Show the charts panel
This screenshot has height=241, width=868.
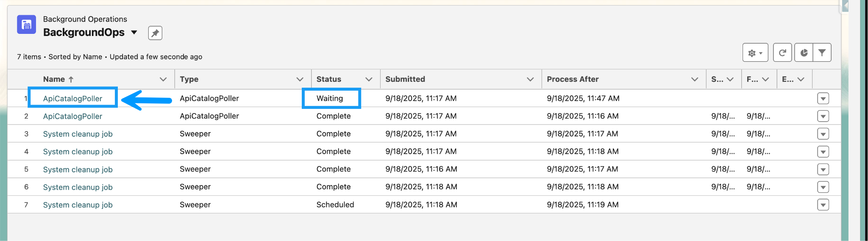pyautogui.click(x=804, y=53)
